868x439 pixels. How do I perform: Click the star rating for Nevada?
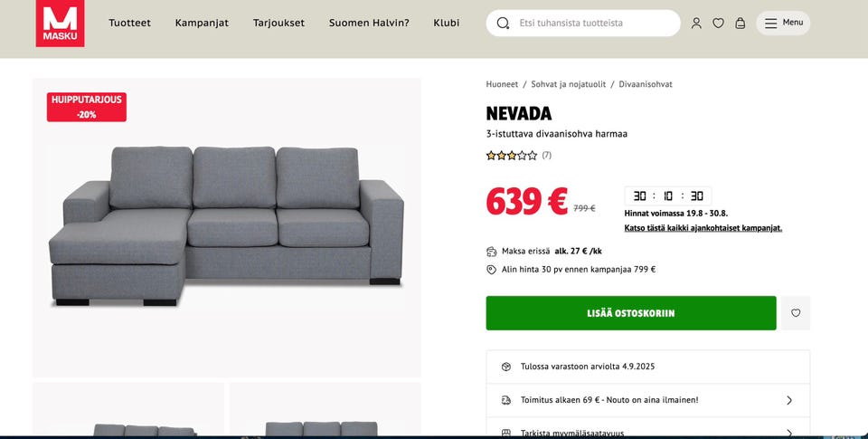(x=512, y=156)
